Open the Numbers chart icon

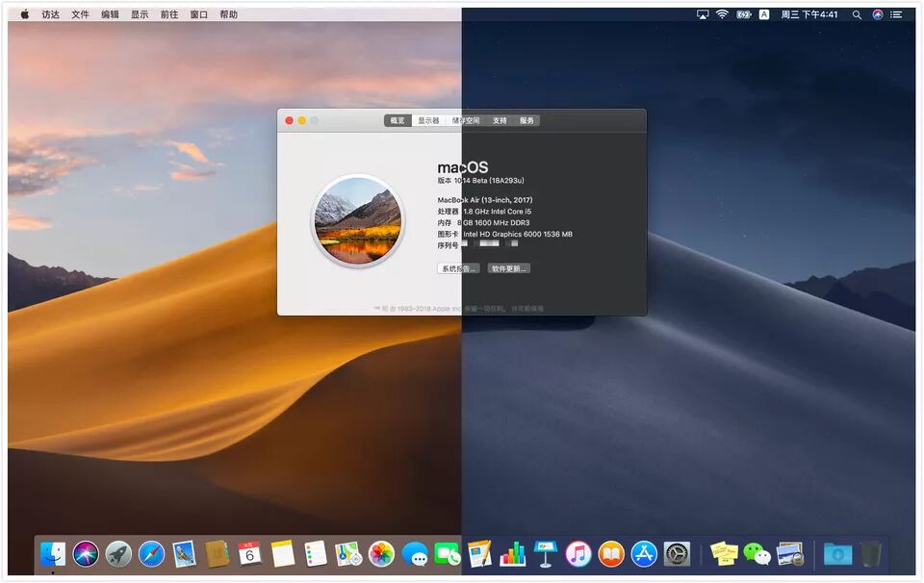tap(513, 554)
